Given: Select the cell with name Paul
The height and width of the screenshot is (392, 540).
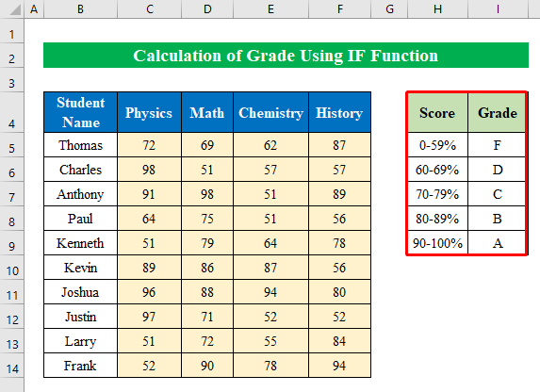Looking at the screenshot, I should tap(81, 219).
